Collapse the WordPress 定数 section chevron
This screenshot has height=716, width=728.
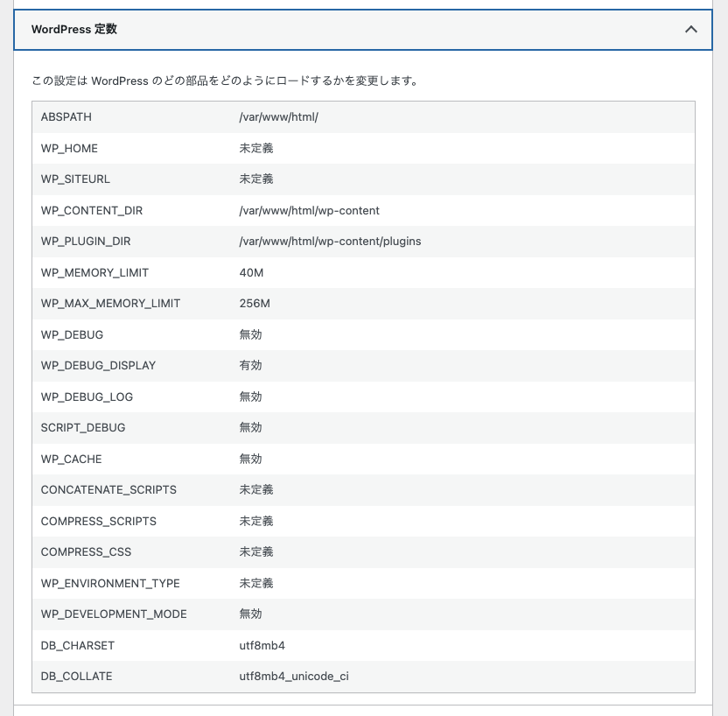[691, 29]
